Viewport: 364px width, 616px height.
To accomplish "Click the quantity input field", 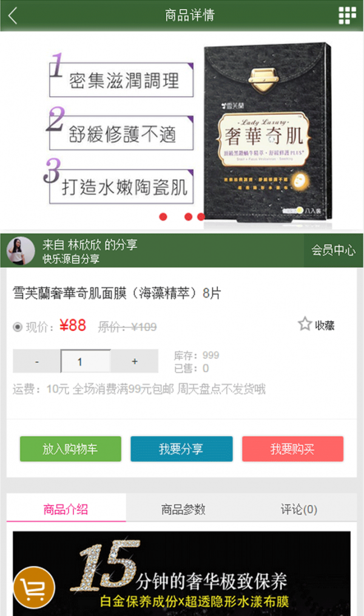I will [x=86, y=361].
